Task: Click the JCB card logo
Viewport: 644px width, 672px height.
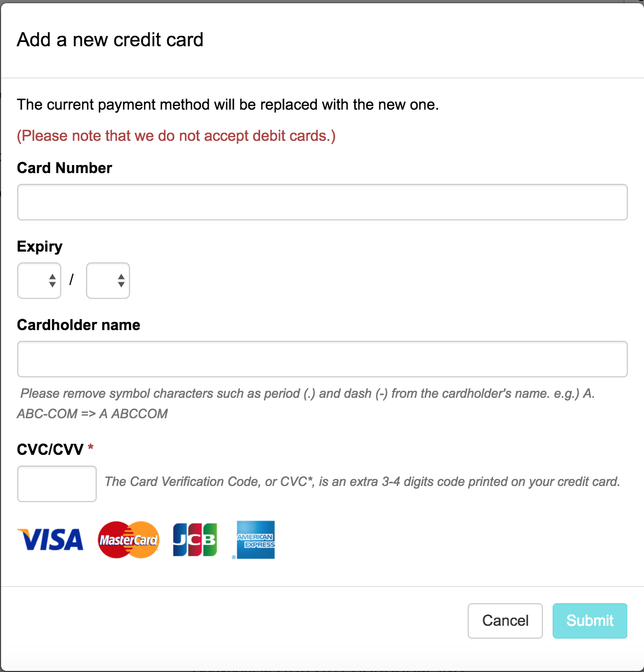Action: click(x=195, y=540)
